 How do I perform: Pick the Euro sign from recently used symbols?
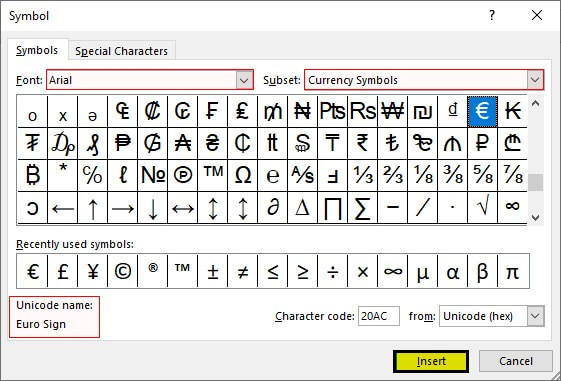click(x=33, y=271)
